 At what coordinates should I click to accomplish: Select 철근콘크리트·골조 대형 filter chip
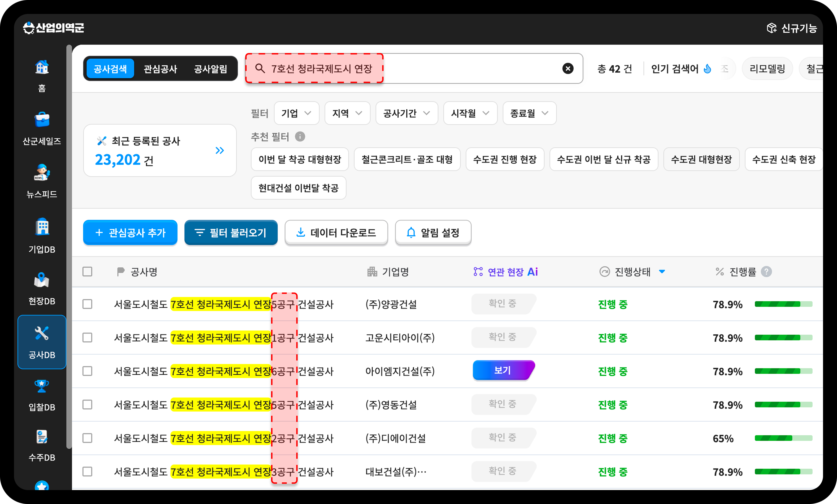pos(407,159)
